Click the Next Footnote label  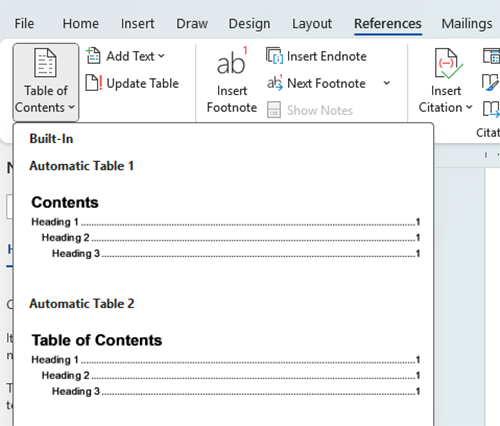point(326,83)
